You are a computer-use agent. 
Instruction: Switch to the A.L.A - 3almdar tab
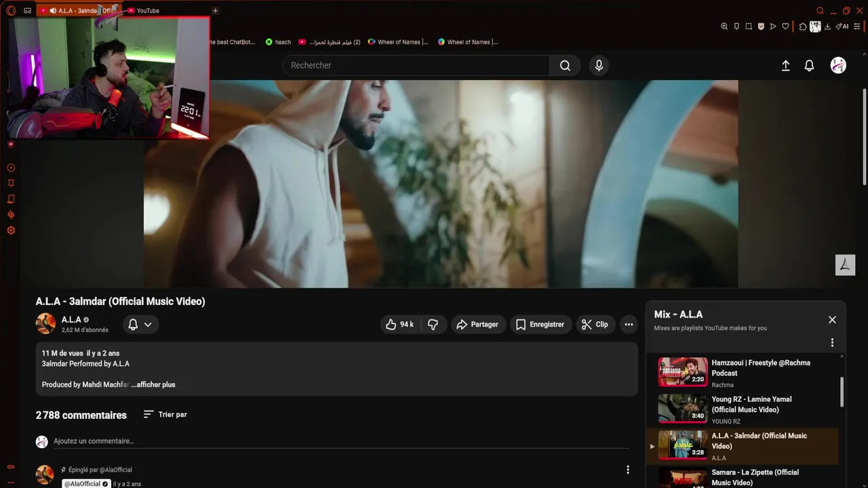pyautogui.click(x=80, y=11)
